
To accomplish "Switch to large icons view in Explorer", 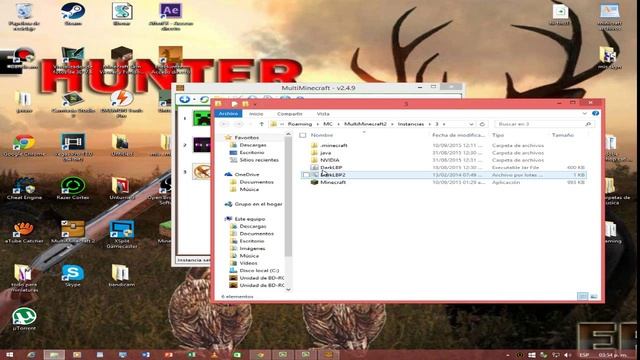I will [x=593, y=296].
